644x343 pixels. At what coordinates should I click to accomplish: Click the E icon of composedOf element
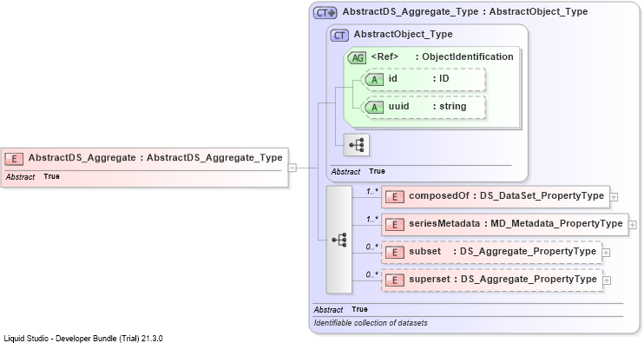tap(395, 197)
